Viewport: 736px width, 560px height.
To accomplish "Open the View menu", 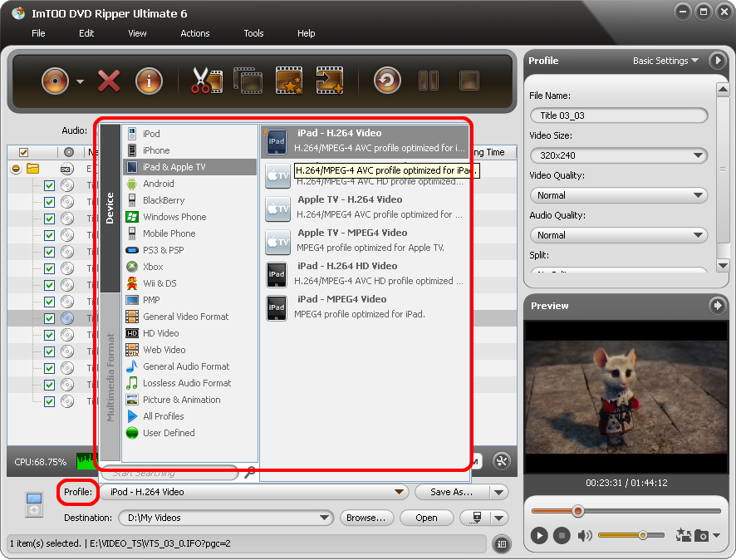I will pos(138,33).
